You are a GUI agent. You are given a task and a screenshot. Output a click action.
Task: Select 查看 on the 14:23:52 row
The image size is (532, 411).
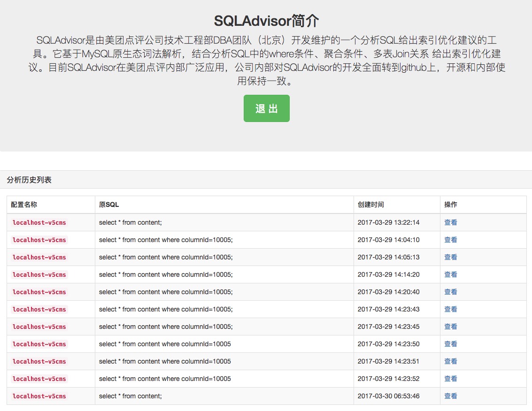coord(451,379)
